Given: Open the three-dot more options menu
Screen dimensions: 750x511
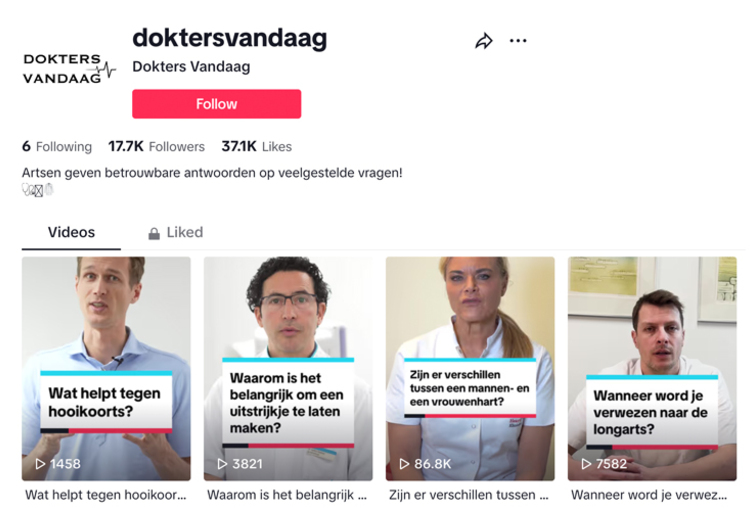Looking at the screenshot, I should pos(518,41).
